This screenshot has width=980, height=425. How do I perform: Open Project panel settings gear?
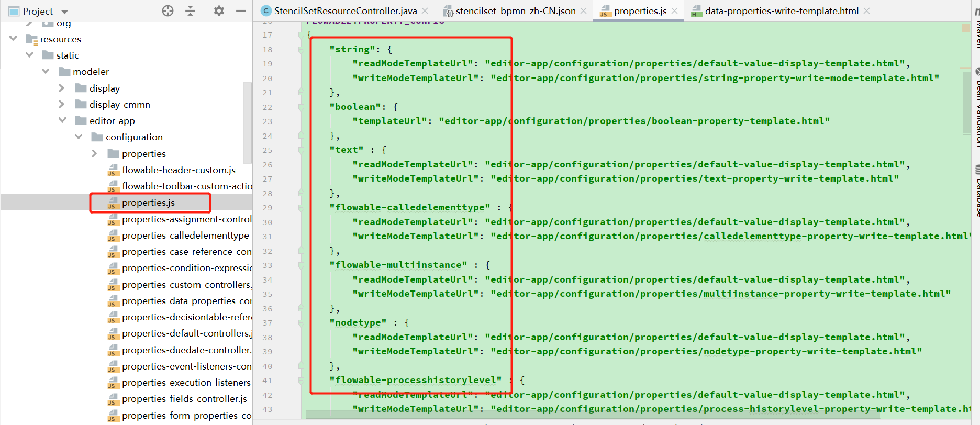[219, 10]
